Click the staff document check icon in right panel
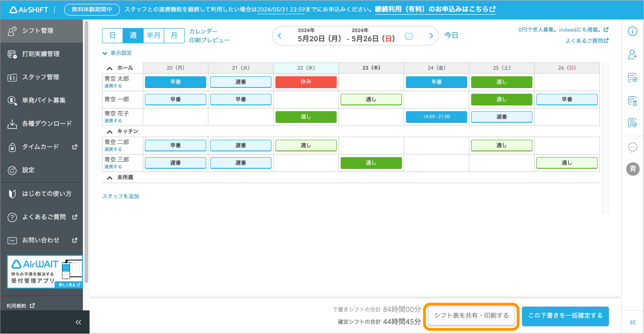Screen dimensions: 644x334 pyautogui.click(x=632, y=123)
